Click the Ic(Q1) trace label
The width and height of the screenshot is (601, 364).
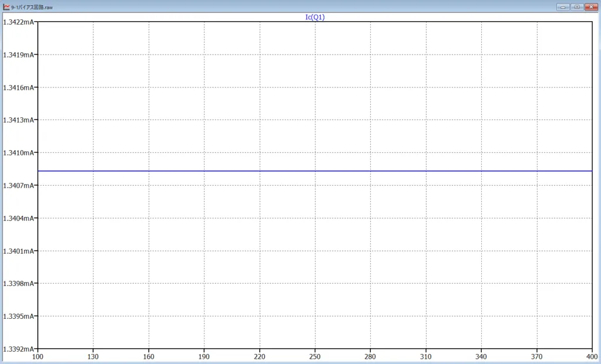pyautogui.click(x=315, y=17)
